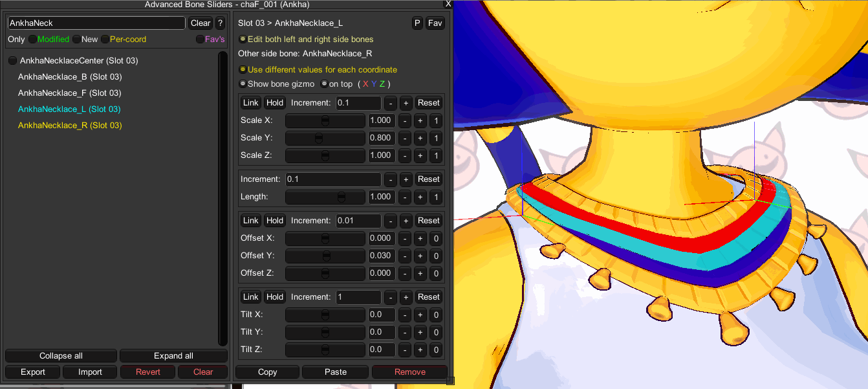Remove the selected bone modifier
Viewport: 868px width, 389px height.
(x=410, y=372)
